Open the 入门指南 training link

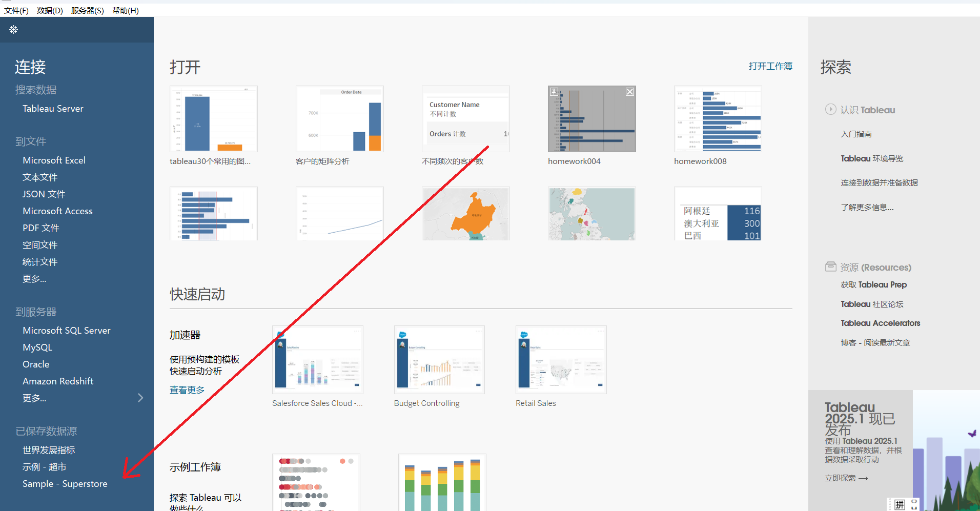[856, 134]
